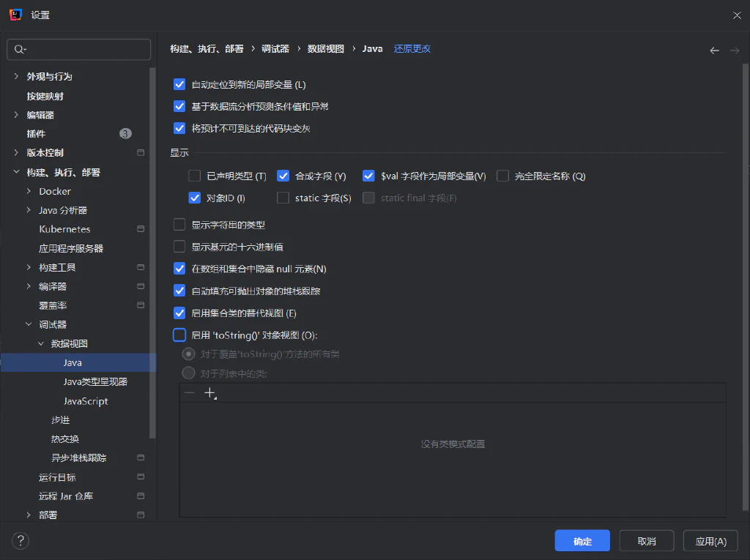Open the 插件 settings page
Image resolution: width=750 pixels, height=560 pixels.
click(36, 134)
